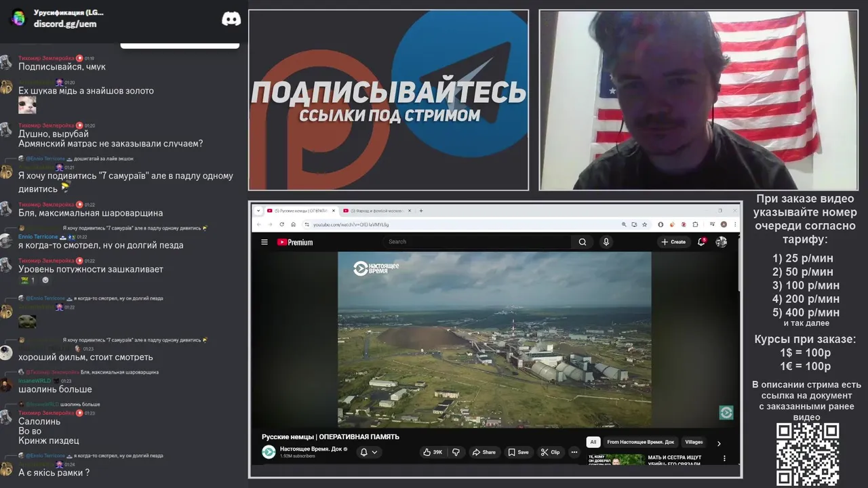Click the browser forward arrow

270,224
